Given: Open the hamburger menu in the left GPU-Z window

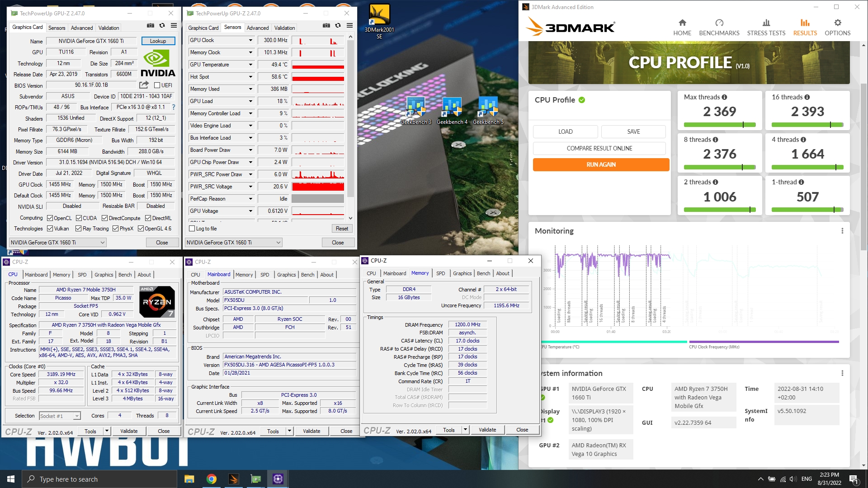Looking at the screenshot, I should click(174, 26).
